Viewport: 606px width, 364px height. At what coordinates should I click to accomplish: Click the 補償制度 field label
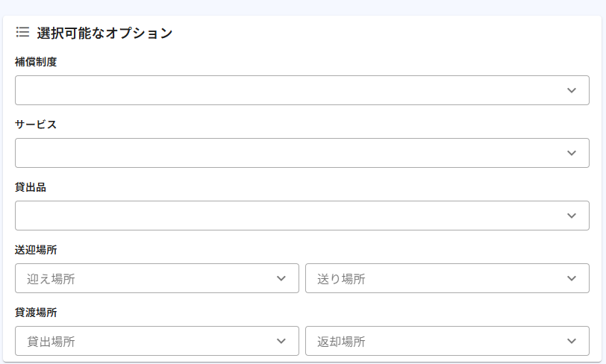click(x=36, y=62)
